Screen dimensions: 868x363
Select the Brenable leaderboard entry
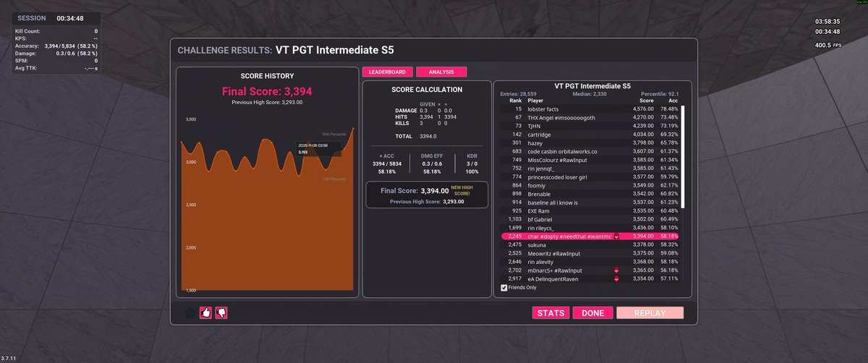pyautogui.click(x=590, y=194)
